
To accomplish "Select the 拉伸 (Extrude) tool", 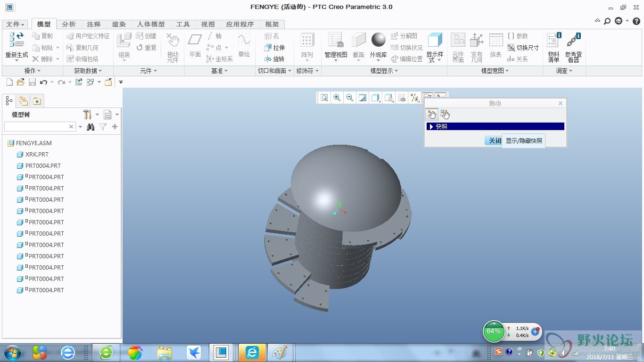I will tap(274, 48).
